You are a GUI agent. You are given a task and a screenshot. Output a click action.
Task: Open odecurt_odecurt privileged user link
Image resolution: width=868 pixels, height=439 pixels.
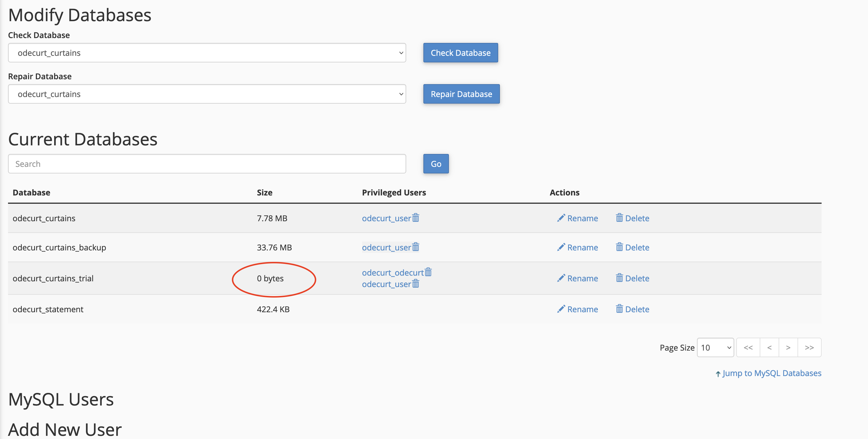point(393,272)
